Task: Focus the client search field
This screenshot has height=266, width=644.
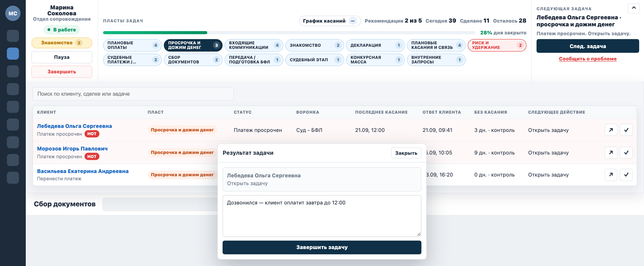Action: point(133,94)
